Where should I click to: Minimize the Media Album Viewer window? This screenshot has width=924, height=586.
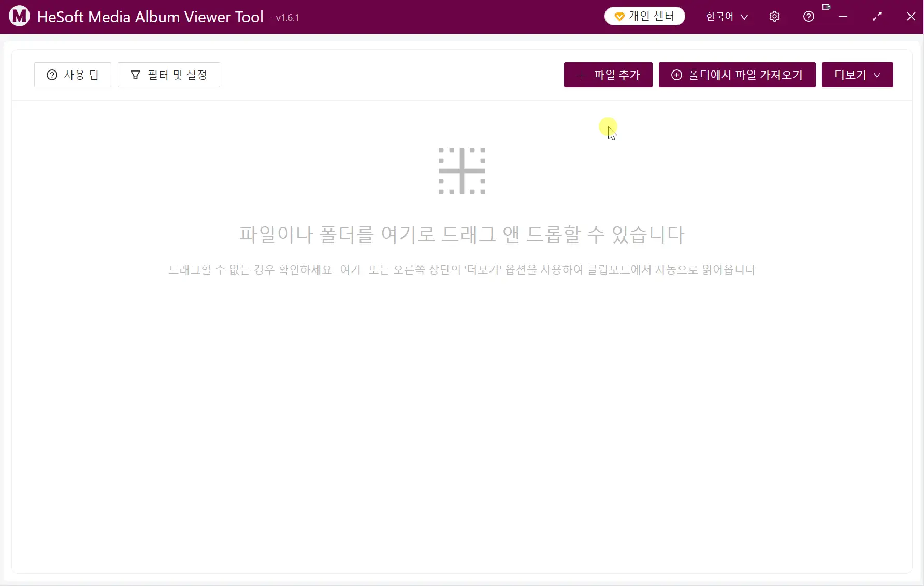[843, 17]
